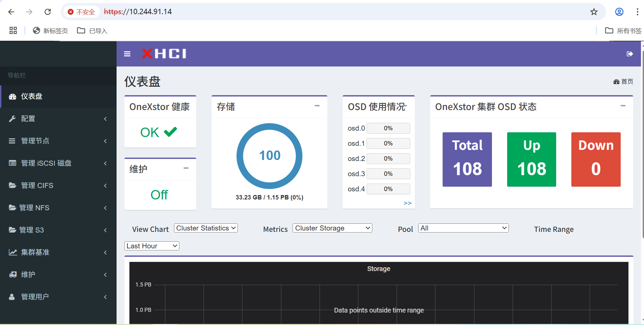
Task: Click the 首页 home link
Action: pos(627,81)
